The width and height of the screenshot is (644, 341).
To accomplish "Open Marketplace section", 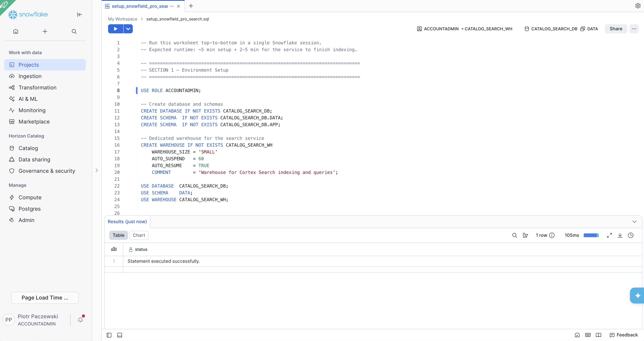I will (45, 122).
